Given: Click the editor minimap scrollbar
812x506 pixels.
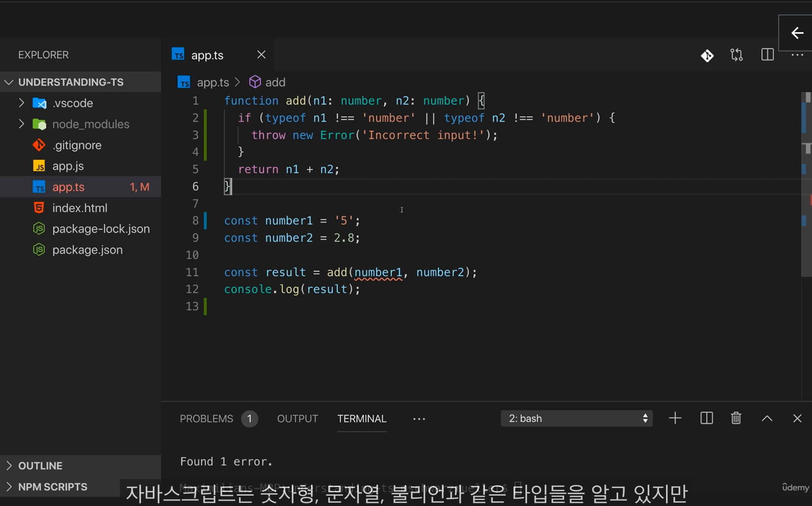Looking at the screenshot, I should 806,184.
